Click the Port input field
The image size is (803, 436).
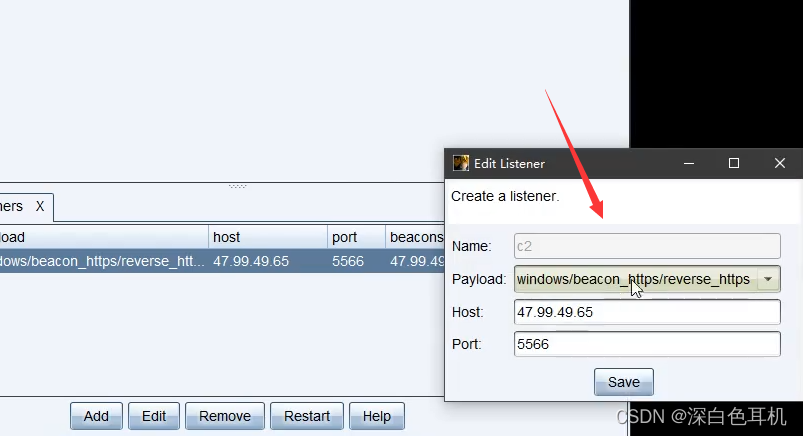coord(647,344)
